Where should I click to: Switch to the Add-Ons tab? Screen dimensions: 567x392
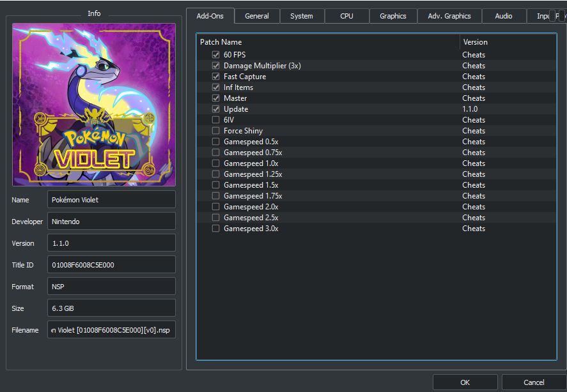[x=210, y=16]
